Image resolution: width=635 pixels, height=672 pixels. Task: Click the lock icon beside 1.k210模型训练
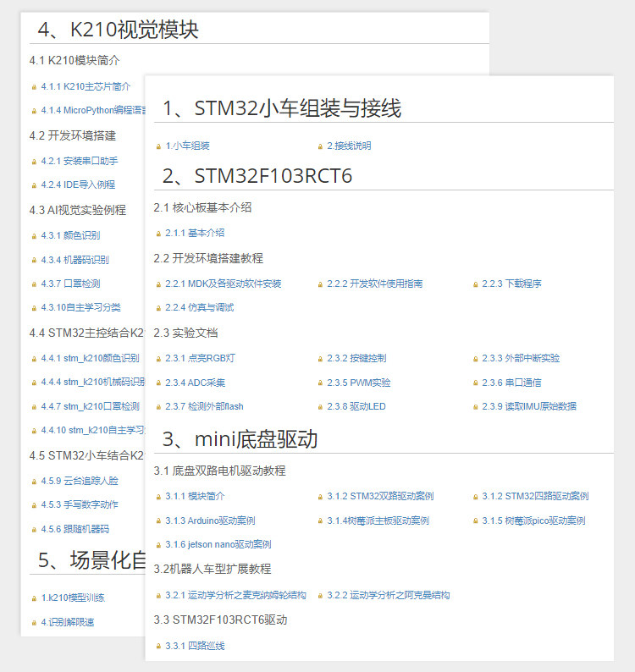click(34, 598)
